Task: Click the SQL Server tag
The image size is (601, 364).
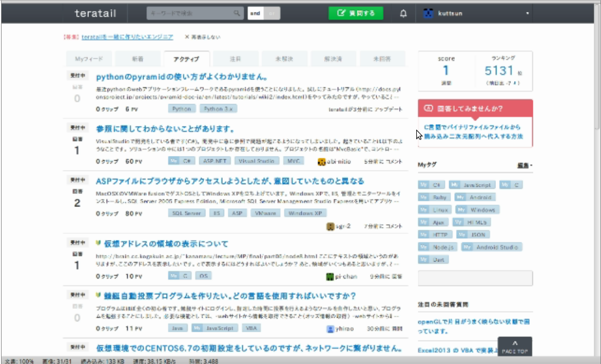Action: coord(187,213)
